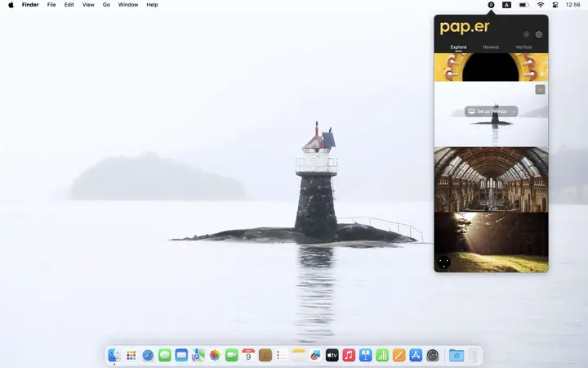Screen dimensions: 588x368
Task: Choose the yellow circular wallpaper thumbnail
Action: pos(491,68)
